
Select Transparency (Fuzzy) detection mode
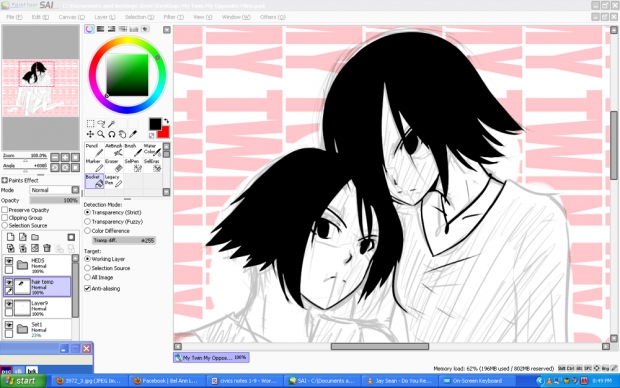coord(87,222)
